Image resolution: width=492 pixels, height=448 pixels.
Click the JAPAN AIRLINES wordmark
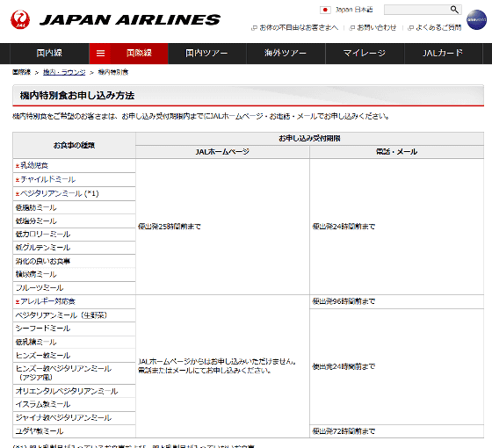(130, 20)
